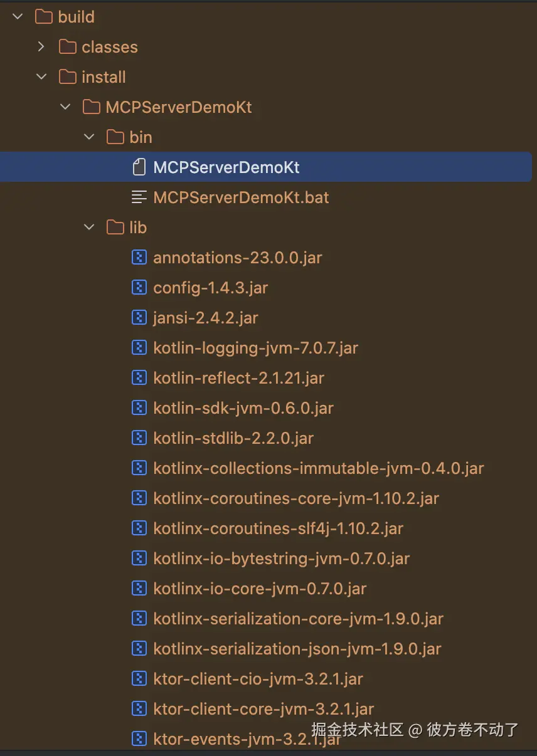
Task: Select kotlinx-io-bytestring-jvm-0.7.0.jar file
Action: [281, 559]
